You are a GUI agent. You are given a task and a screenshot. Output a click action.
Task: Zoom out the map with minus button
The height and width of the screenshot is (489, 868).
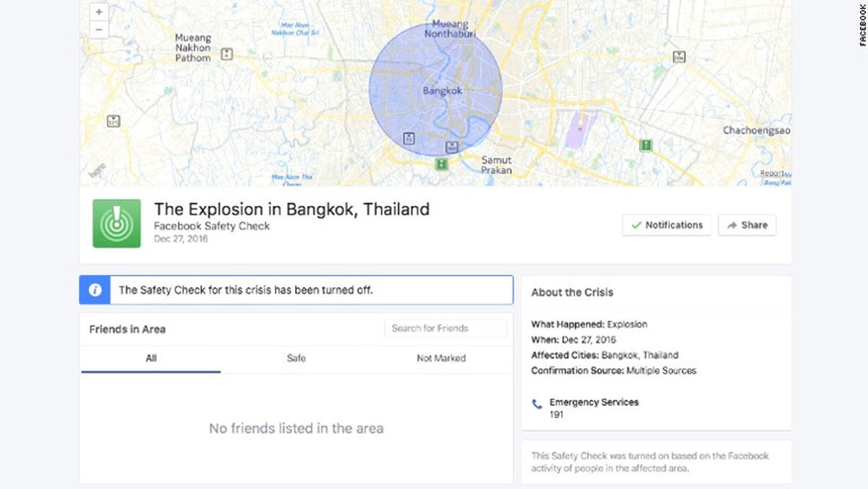[99, 30]
